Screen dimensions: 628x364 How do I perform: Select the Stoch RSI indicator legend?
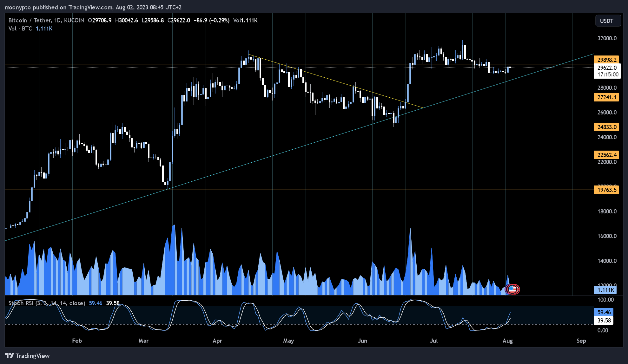[47, 303]
